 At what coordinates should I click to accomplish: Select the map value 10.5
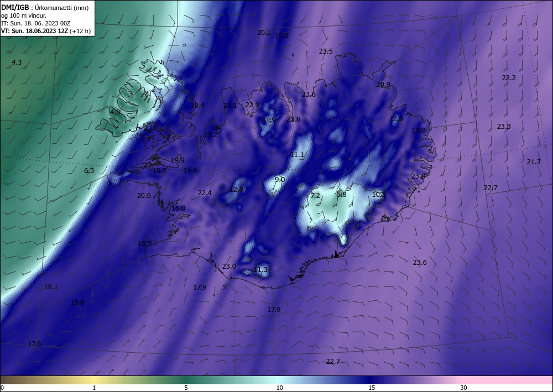[x=379, y=194]
